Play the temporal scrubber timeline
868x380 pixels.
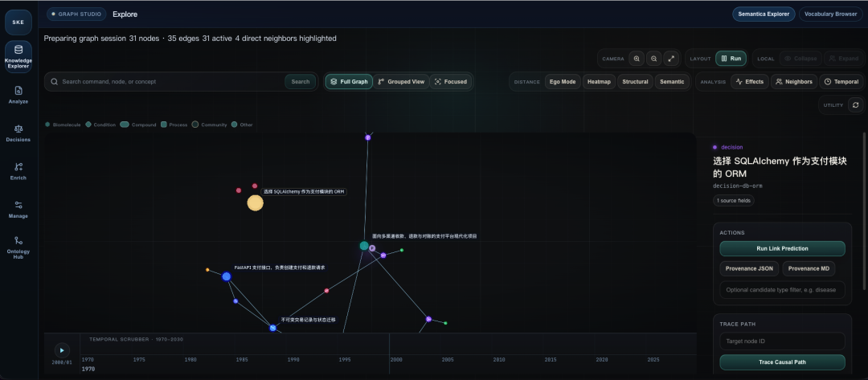tap(62, 350)
